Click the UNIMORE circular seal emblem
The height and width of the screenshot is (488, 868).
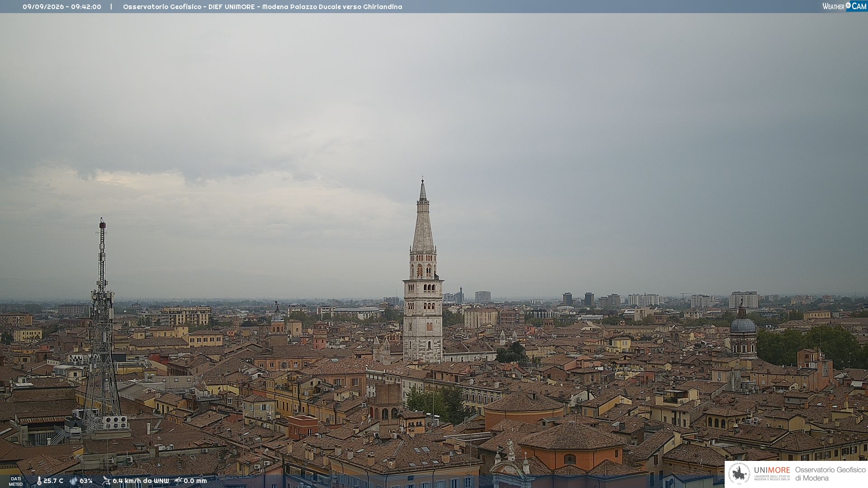[739, 474]
